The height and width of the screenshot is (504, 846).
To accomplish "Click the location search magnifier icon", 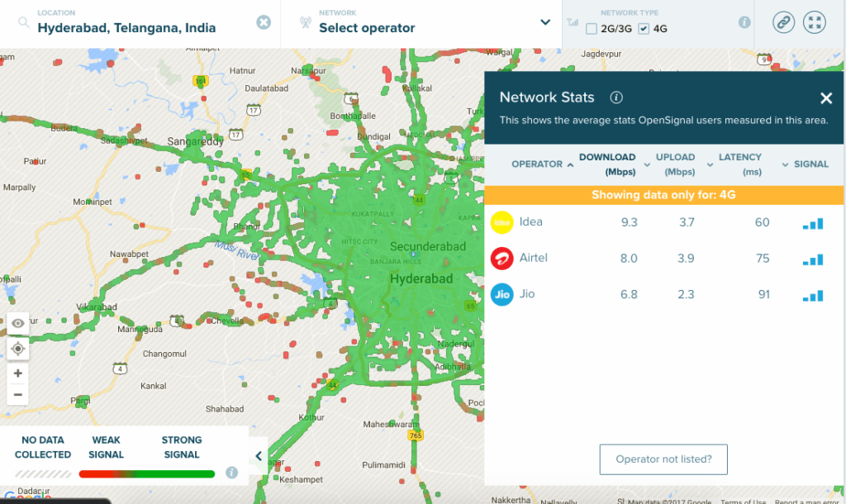I will (24, 22).
